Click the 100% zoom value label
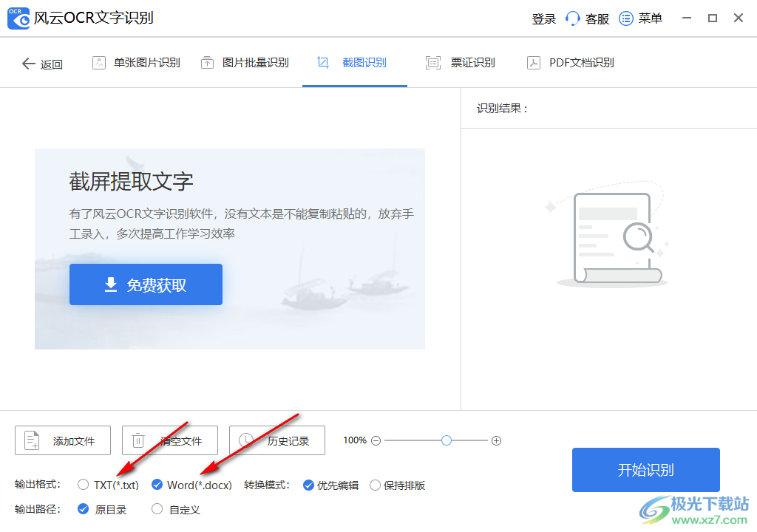 (x=355, y=440)
